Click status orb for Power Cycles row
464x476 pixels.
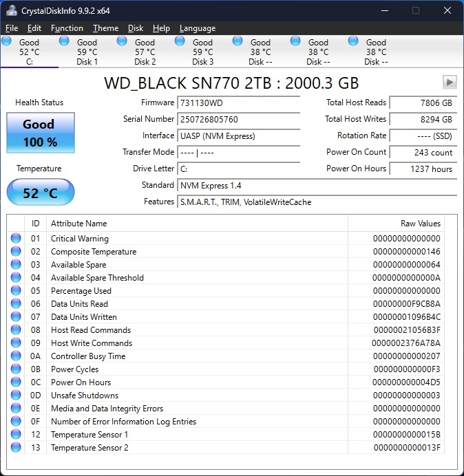16,369
